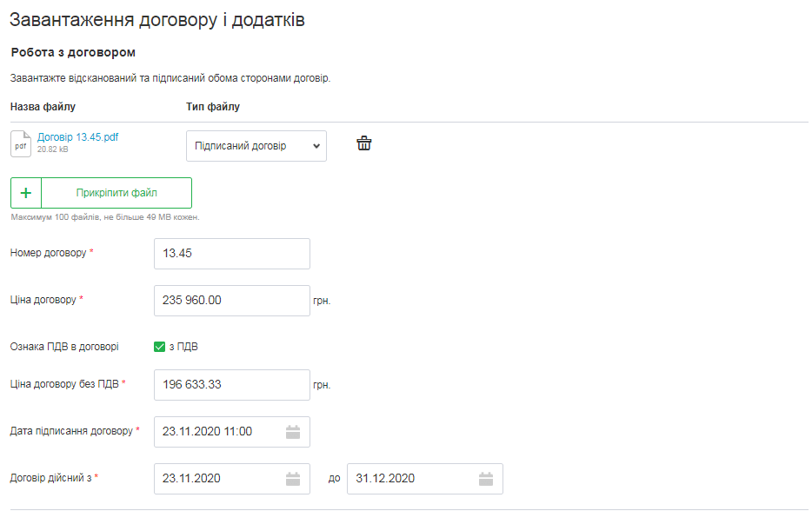812x511 pixels.
Task: Click the 'Тип файлу' column header
Action: coord(213,107)
